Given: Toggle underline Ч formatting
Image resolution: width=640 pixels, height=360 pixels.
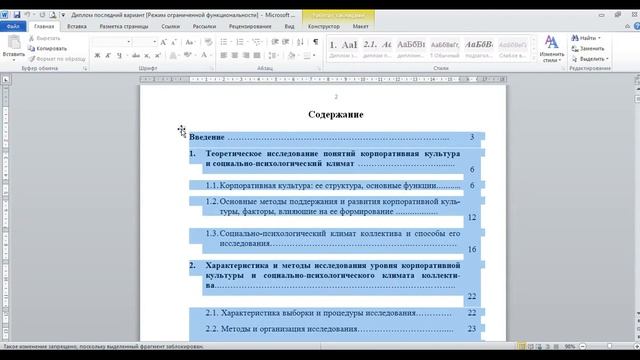Looking at the screenshot, I should (119, 55).
